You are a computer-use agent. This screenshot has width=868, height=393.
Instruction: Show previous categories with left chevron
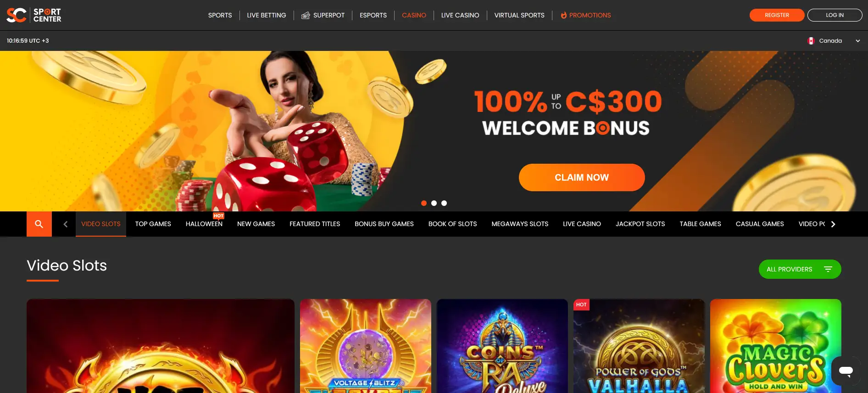point(65,224)
